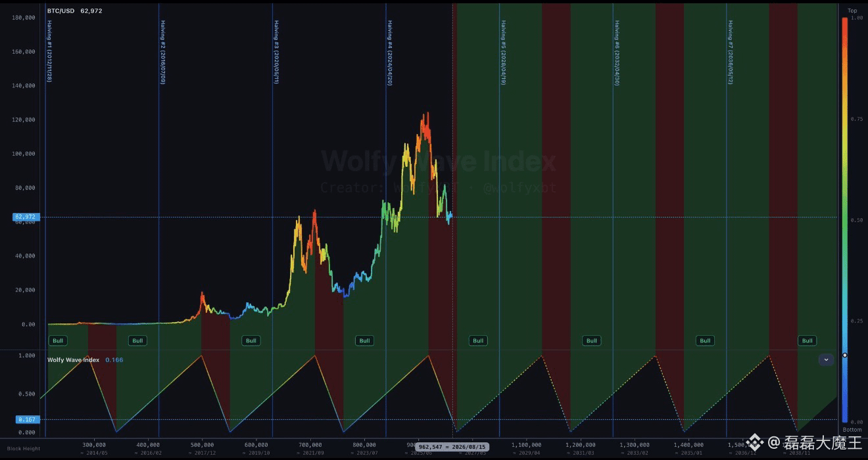Click the 1,200,000 block height tick
This screenshot has width=868, height=460.
tap(581, 445)
